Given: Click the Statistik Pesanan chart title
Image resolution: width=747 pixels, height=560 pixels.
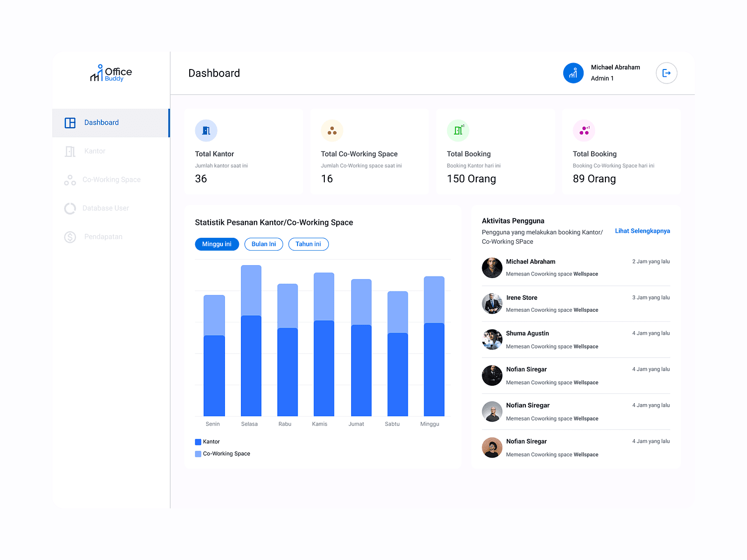Looking at the screenshot, I should (274, 222).
